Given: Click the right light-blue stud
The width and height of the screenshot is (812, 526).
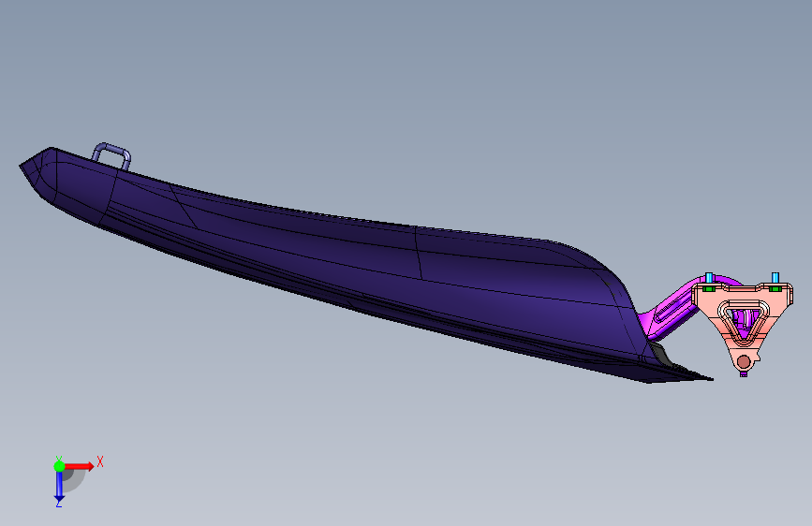Looking at the screenshot, I should 775,278.
